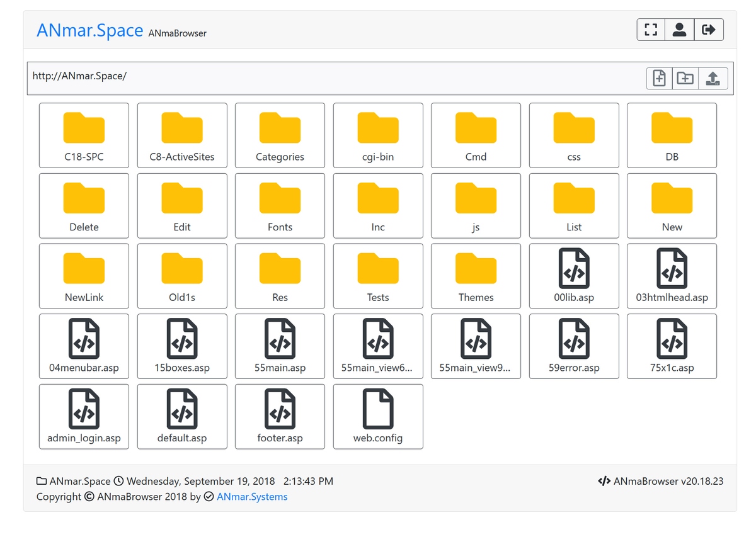
Task: Select the admin_login.asp file
Action: [x=84, y=416]
